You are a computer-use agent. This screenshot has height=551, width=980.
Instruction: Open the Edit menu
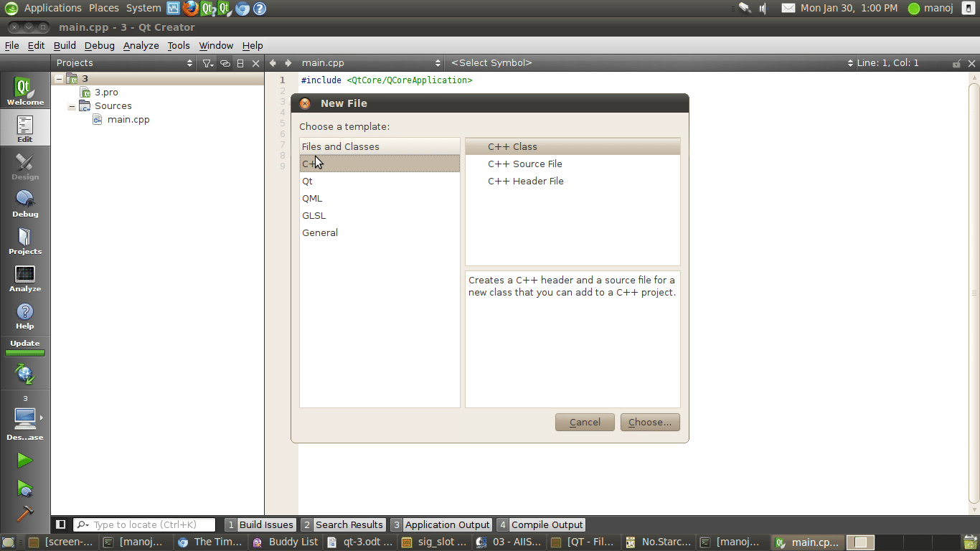(36, 45)
